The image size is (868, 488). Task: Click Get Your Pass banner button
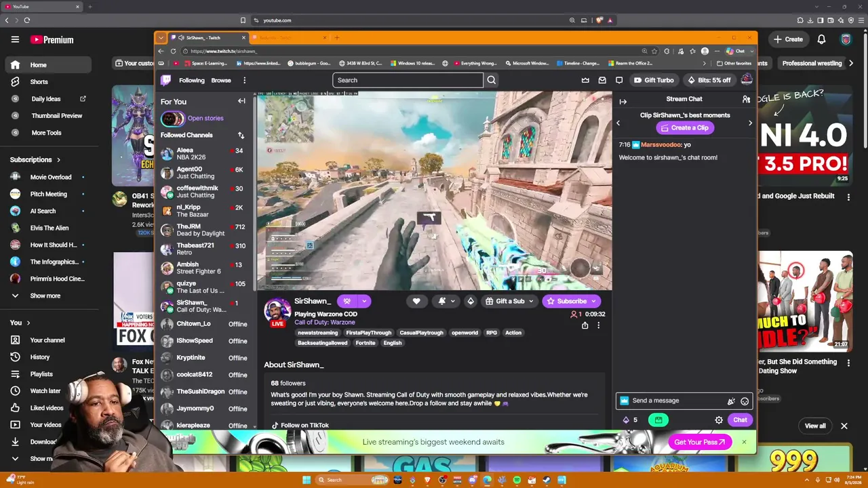(699, 442)
